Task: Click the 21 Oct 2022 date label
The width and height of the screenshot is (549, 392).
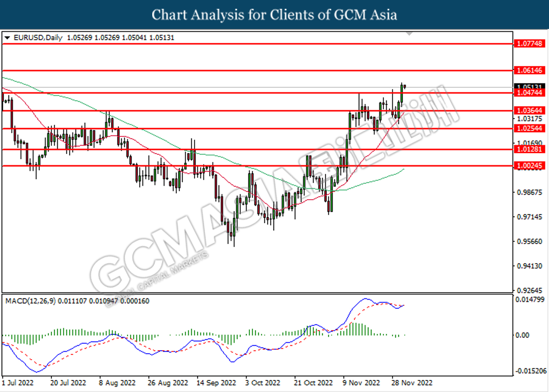Action: pos(313,383)
